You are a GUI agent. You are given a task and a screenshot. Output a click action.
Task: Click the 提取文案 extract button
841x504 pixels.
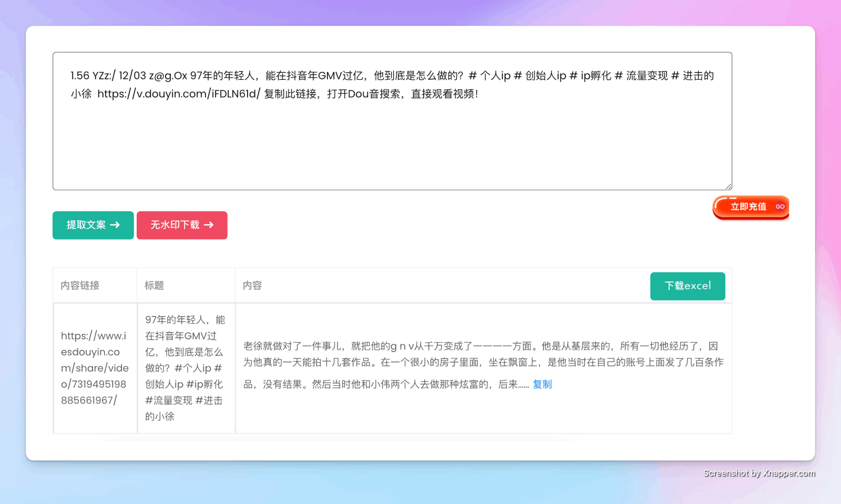[93, 225]
